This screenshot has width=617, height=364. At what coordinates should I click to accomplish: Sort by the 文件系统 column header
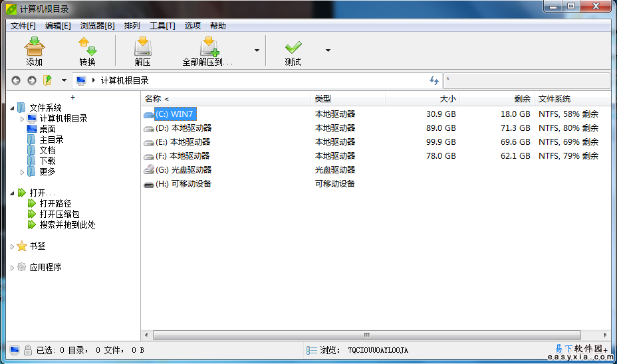point(572,99)
